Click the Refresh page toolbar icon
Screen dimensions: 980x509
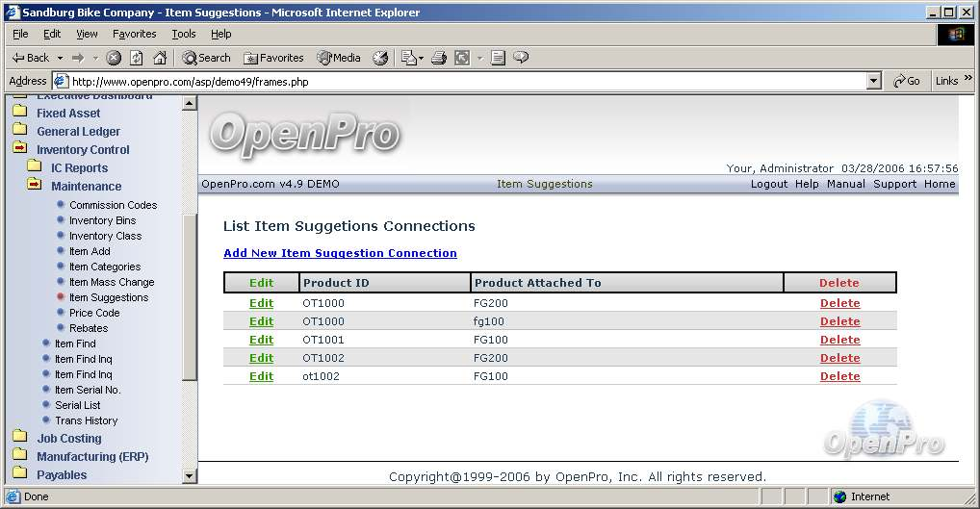[x=137, y=58]
